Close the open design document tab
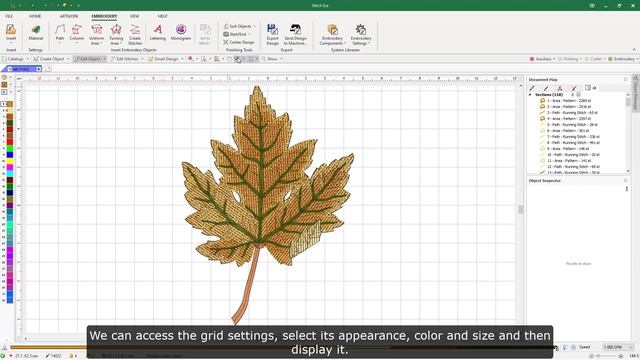 click(39, 69)
